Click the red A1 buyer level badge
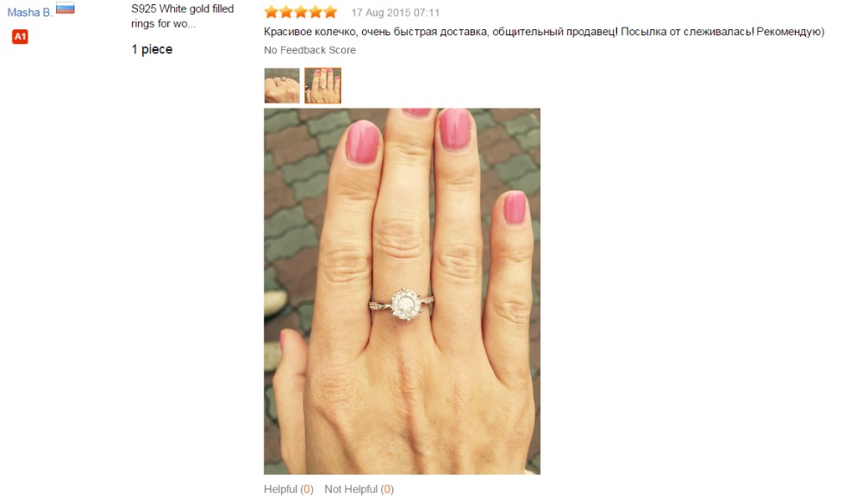Image resolution: width=862 pixels, height=504 pixels. [20, 37]
